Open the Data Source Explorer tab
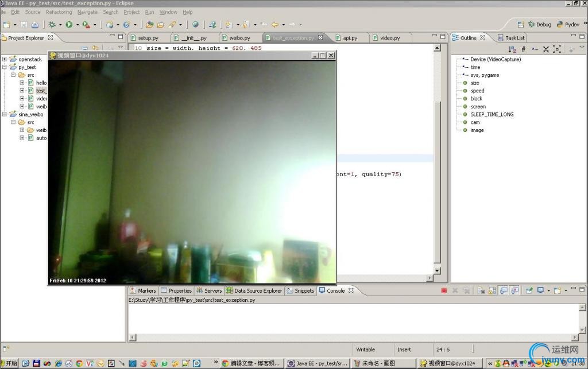The width and height of the screenshot is (588, 369). pyautogui.click(x=254, y=291)
